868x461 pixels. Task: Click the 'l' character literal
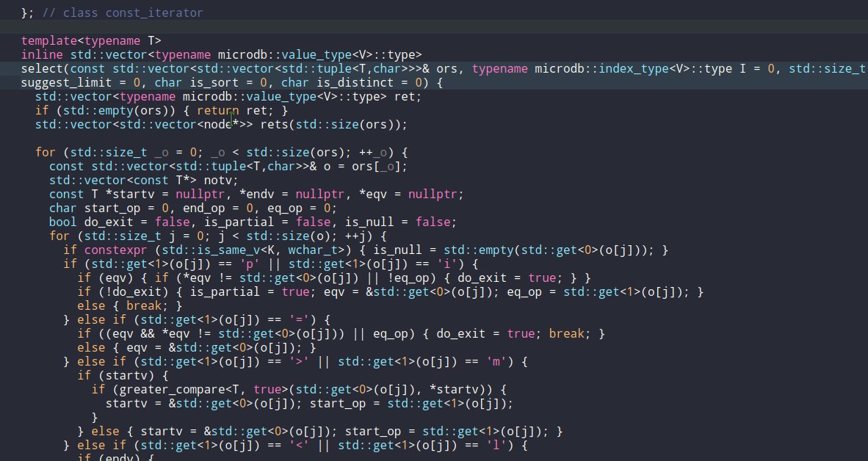pos(496,445)
